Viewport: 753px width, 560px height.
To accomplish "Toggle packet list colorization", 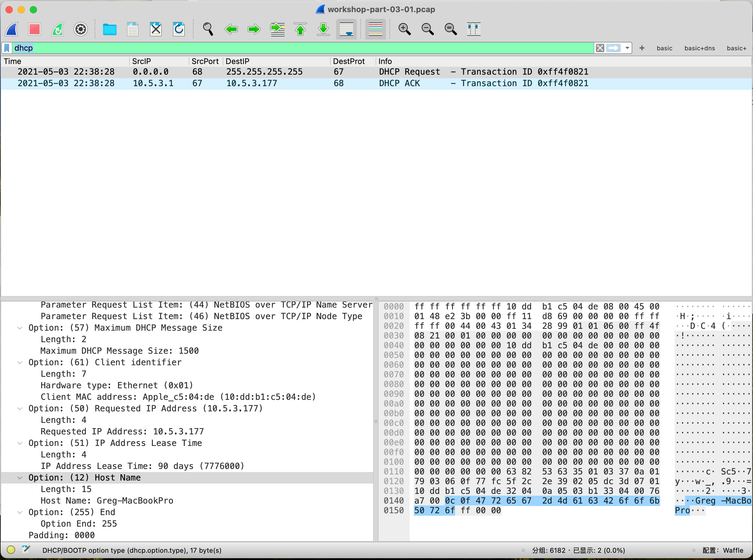I will coord(375,29).
